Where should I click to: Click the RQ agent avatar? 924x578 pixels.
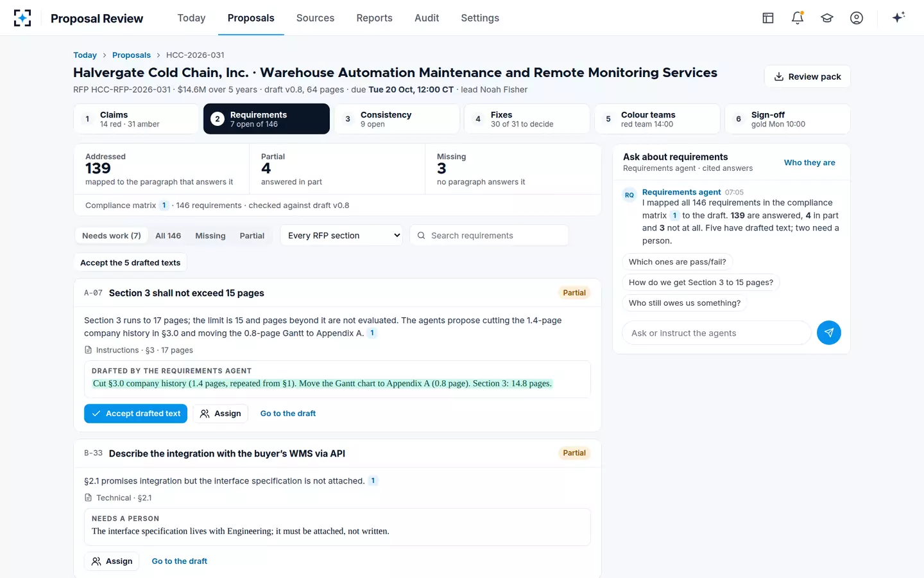(629, 195)
